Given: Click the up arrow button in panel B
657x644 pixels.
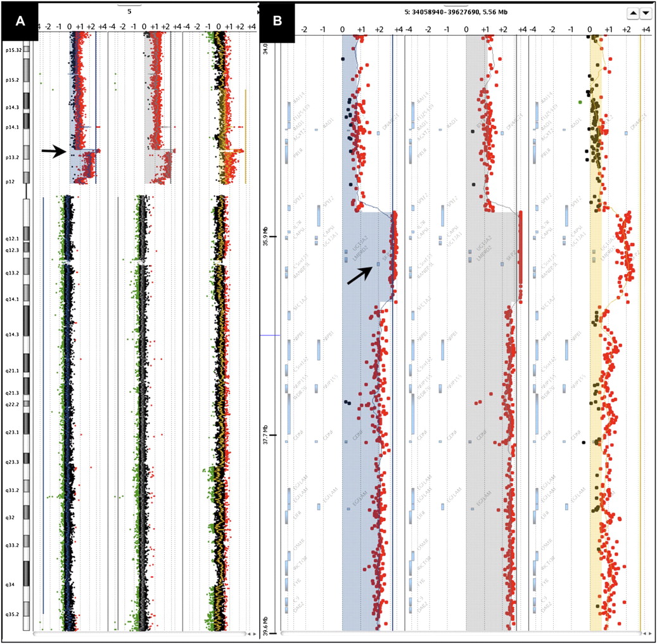Looking at the screenshot, I should click(632, 13).
